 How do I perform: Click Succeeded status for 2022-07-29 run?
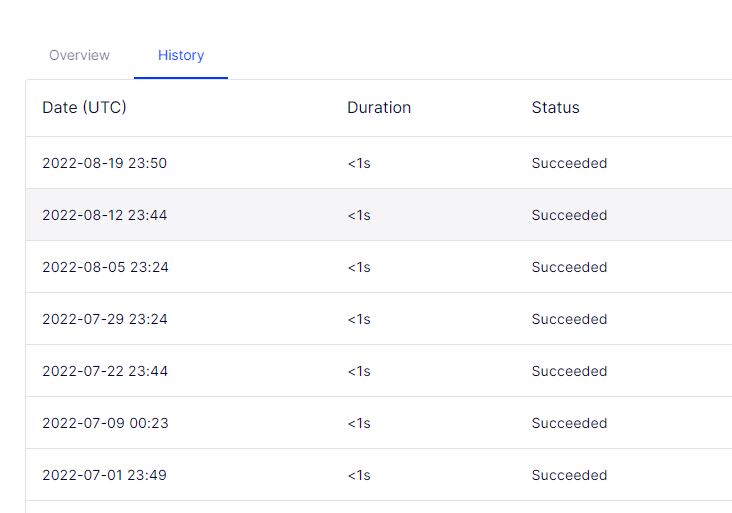click(x=569, y=319)
